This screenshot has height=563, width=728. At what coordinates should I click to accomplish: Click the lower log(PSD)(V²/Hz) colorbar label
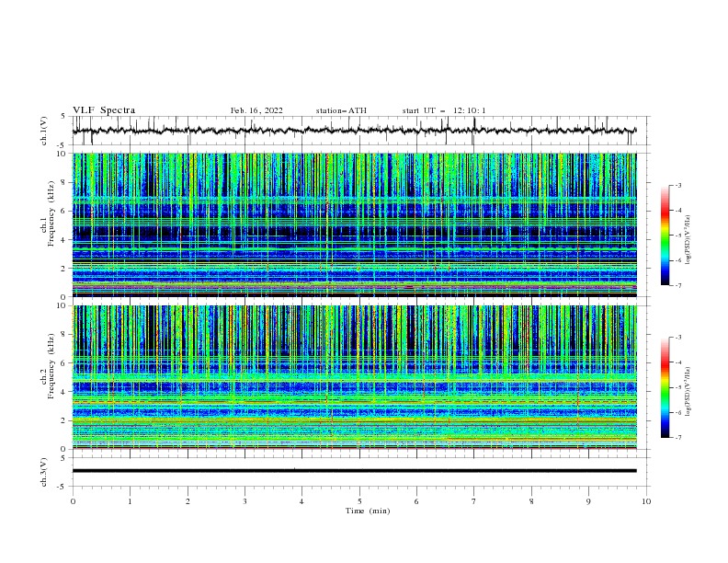pyautogui.click(x=688, y=392)
